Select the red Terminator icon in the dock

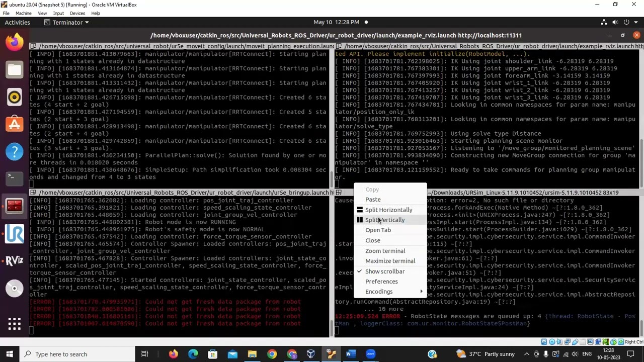(14, 206)
